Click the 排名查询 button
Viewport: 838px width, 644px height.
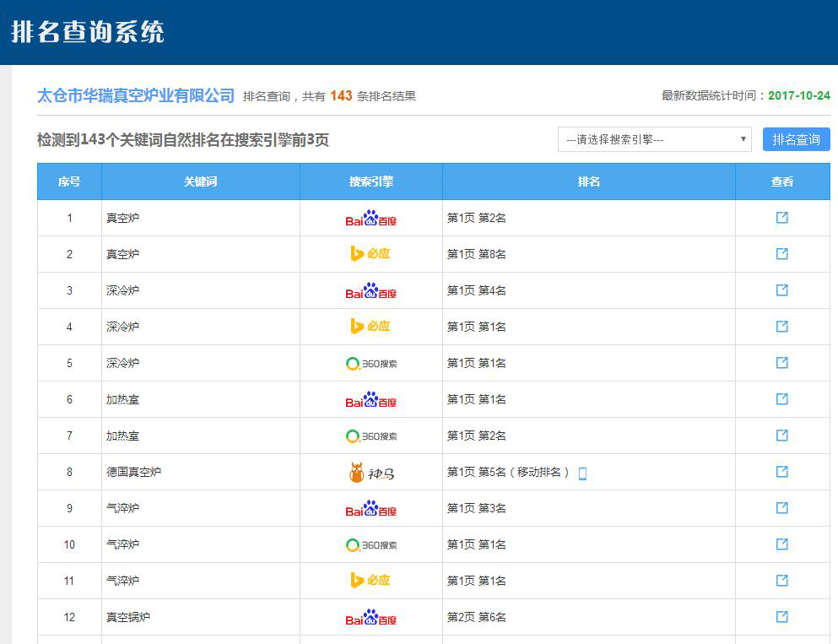point(796,139)
